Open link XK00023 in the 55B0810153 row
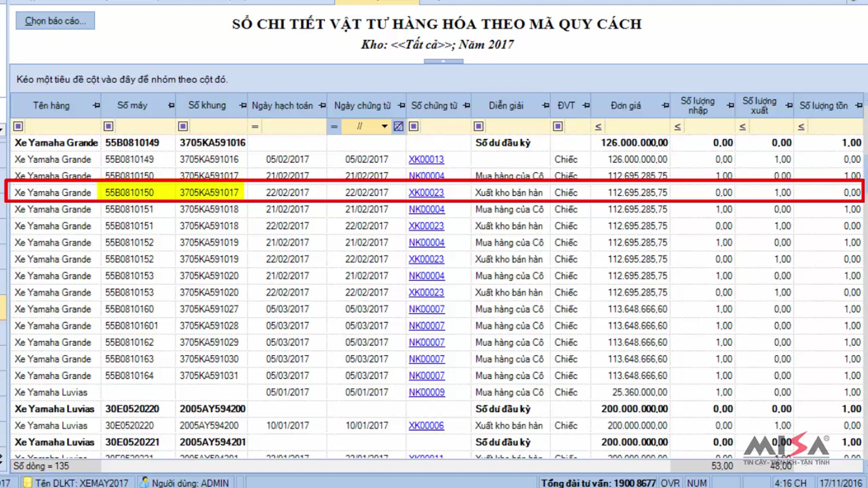Image resolution: width=868 pixels, height=488 pixels. coord(426,292)
